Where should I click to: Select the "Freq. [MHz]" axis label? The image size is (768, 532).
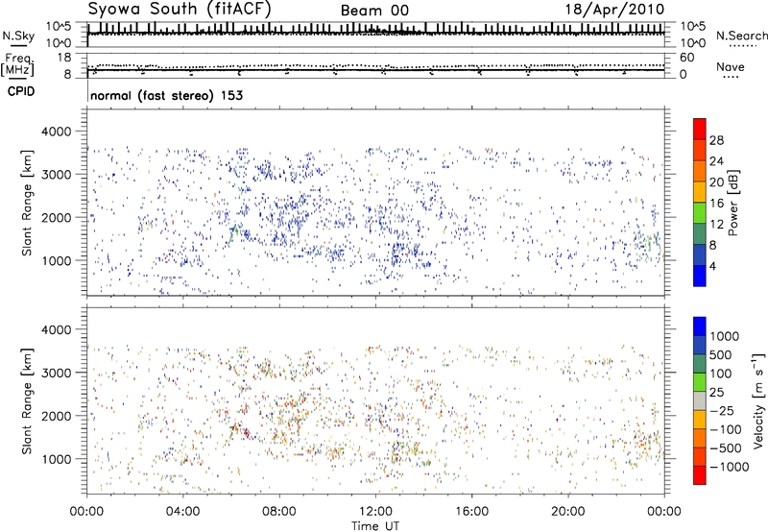(18, 64)
